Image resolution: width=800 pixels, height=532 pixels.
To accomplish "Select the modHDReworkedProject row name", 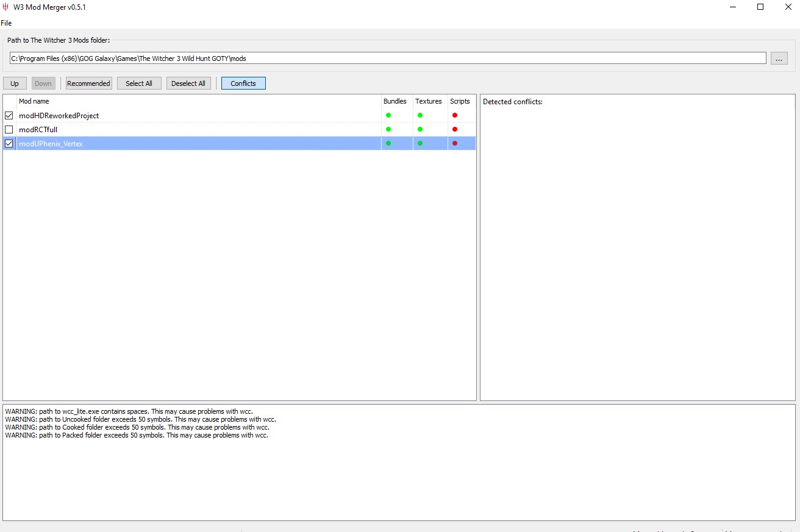I will [59, 116].
